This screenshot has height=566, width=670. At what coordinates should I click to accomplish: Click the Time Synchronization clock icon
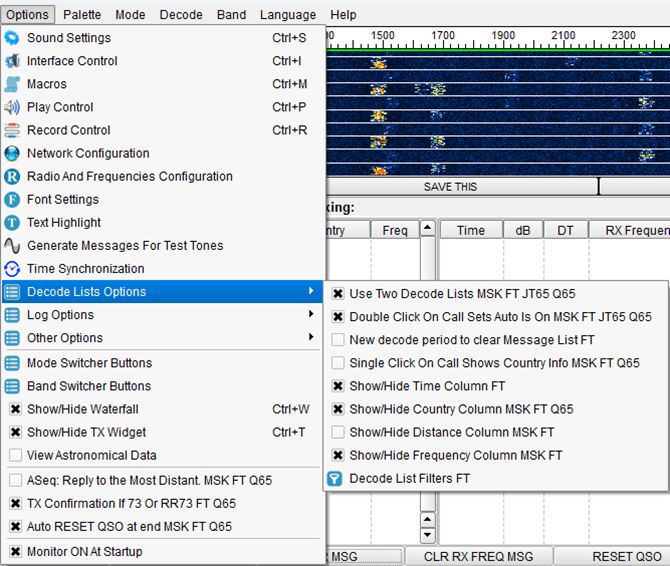pyautogui.click(x=12, y=268)
